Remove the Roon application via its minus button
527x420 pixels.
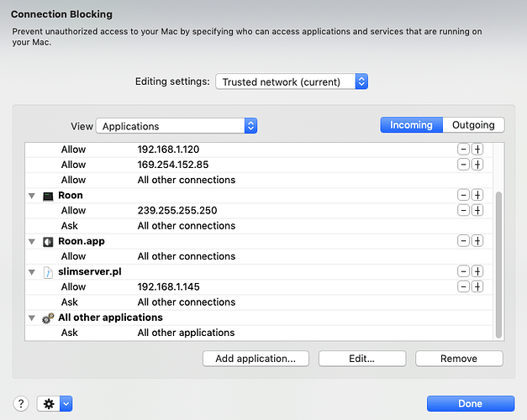tap(463, 195)
